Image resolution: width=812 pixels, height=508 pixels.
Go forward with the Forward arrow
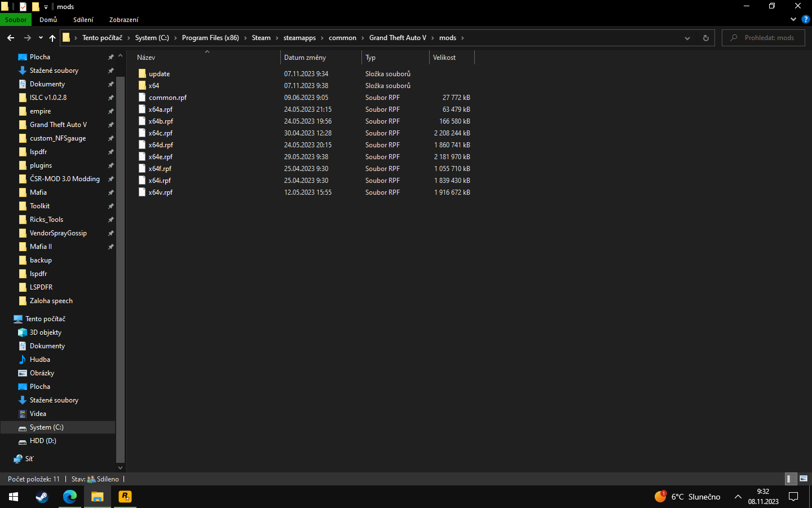(x=27, y=38)
